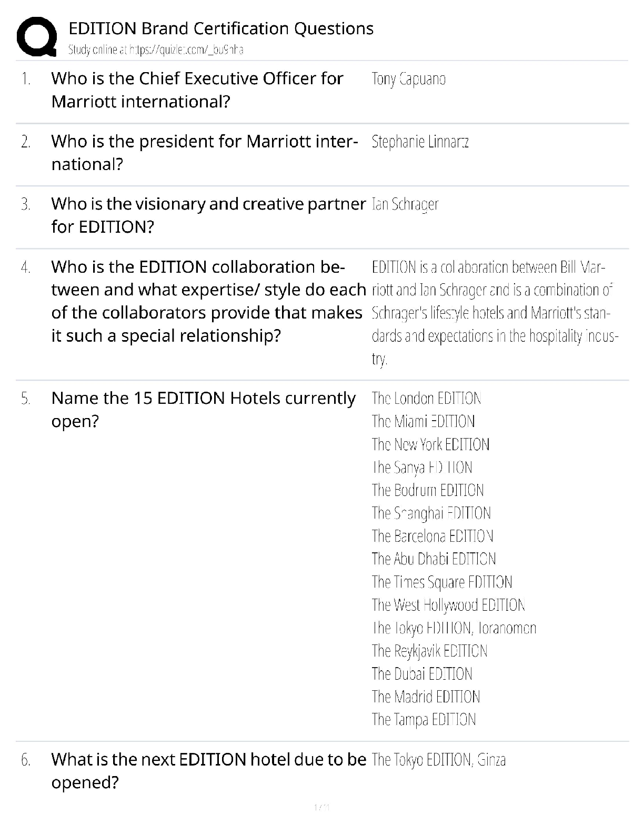Select the EDITION collaboration question text
Image resolution: width=644 pixels, height=834 pixels.
[x=208, y=301]
